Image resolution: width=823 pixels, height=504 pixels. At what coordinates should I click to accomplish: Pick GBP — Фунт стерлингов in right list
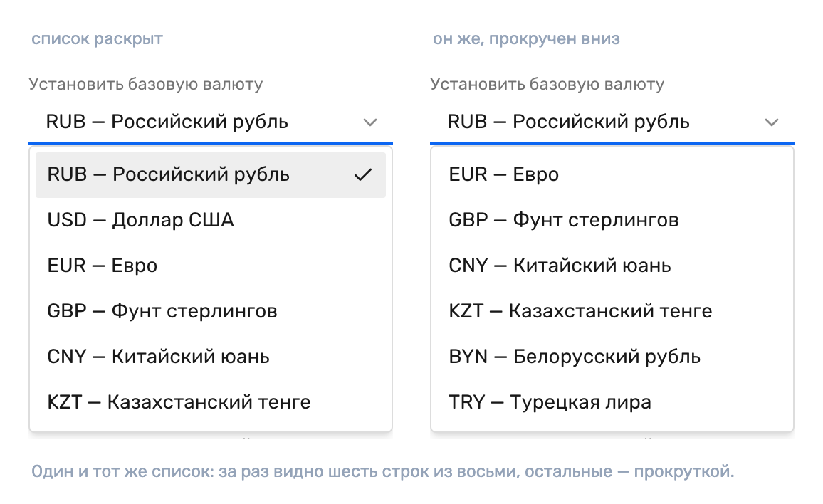click(x=612, y=220)
